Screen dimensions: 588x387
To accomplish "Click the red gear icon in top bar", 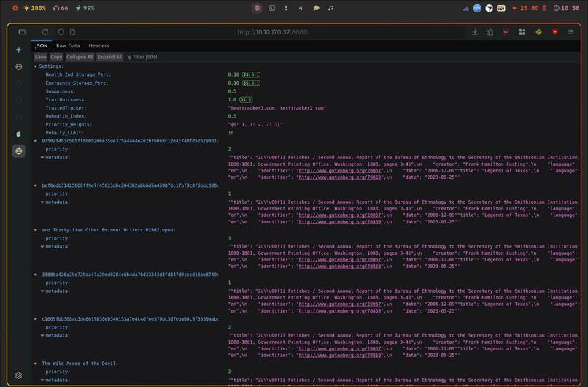I will coord(15,8).
